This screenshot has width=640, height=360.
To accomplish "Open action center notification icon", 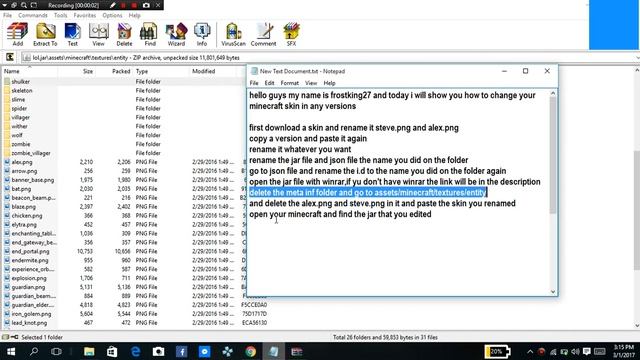I will [587, 351].
